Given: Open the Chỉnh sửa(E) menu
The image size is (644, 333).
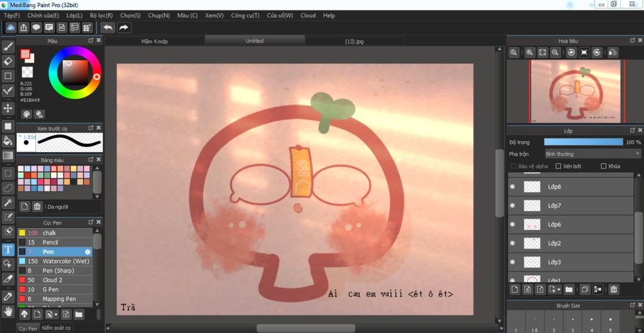Looking at the screenshot, I should (43, 15).
